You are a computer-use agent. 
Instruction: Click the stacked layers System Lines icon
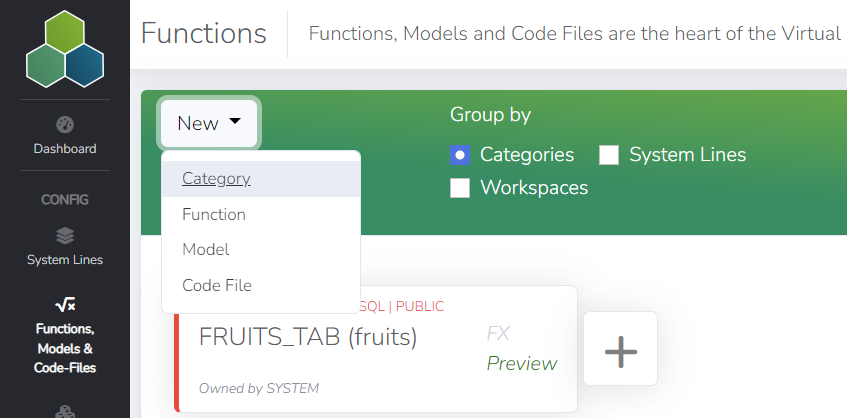(65, 236)
